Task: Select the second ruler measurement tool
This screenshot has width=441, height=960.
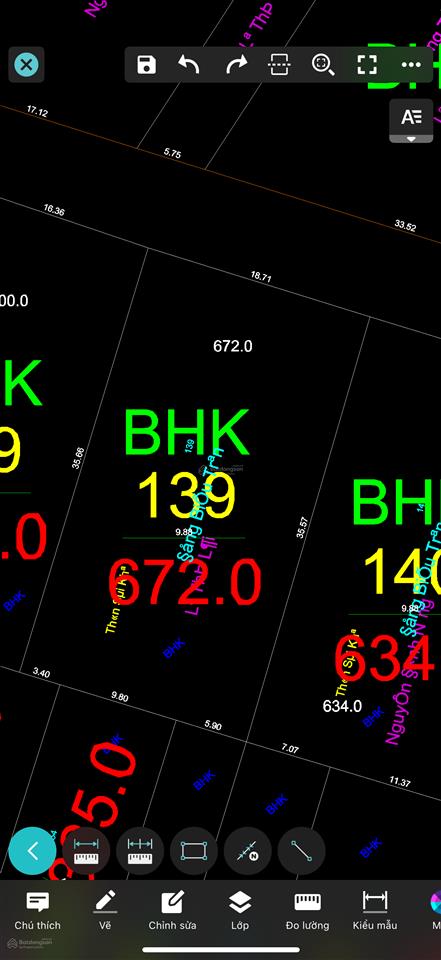Action: click(x=140, y=850)
